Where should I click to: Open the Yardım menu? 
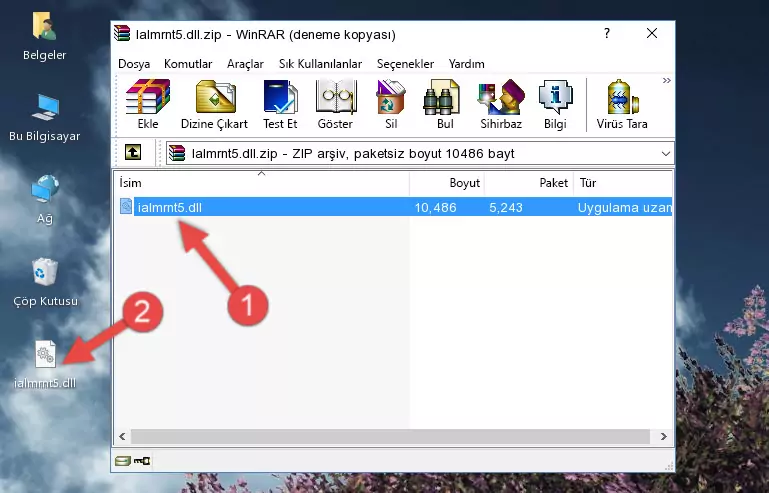coord(466,64)
